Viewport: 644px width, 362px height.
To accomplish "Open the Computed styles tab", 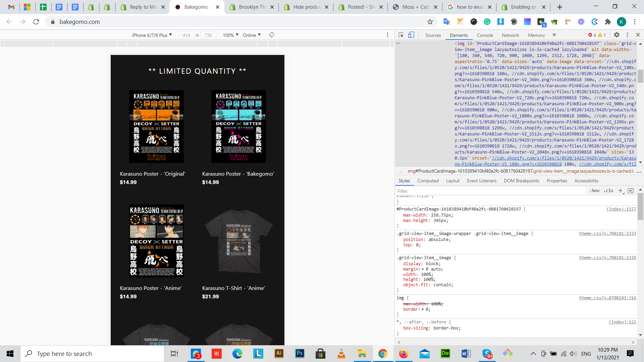I will point(428,181).
